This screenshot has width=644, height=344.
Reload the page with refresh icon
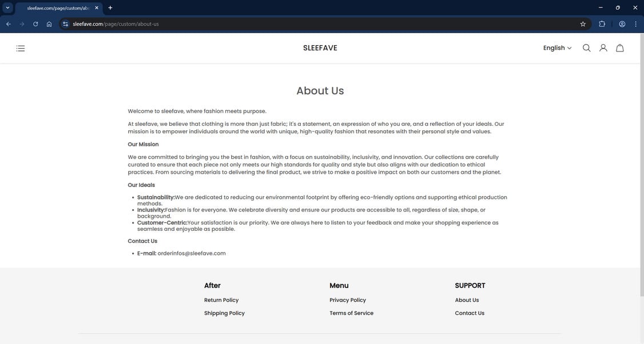click(35, 24)
